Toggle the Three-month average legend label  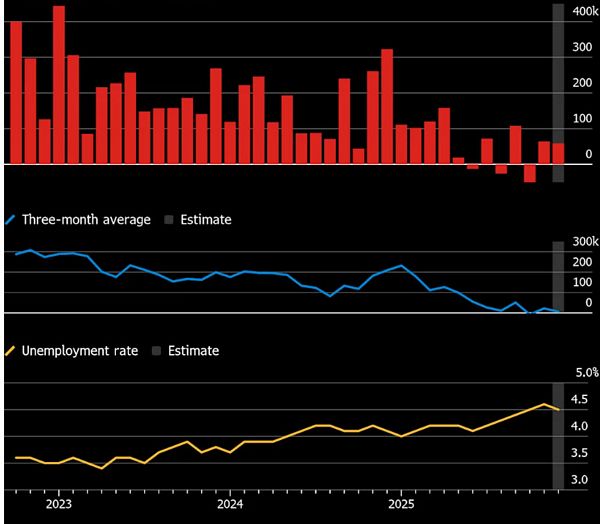coord(86,220)
